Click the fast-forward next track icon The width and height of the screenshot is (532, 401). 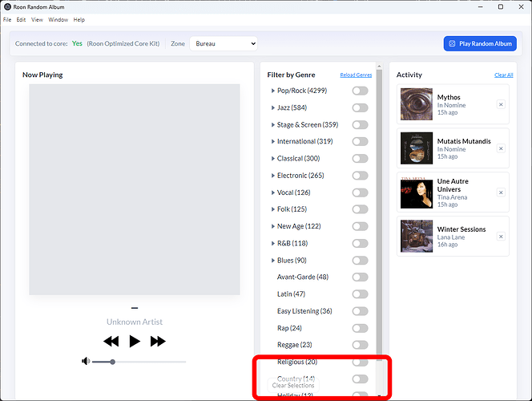[158, 341]
